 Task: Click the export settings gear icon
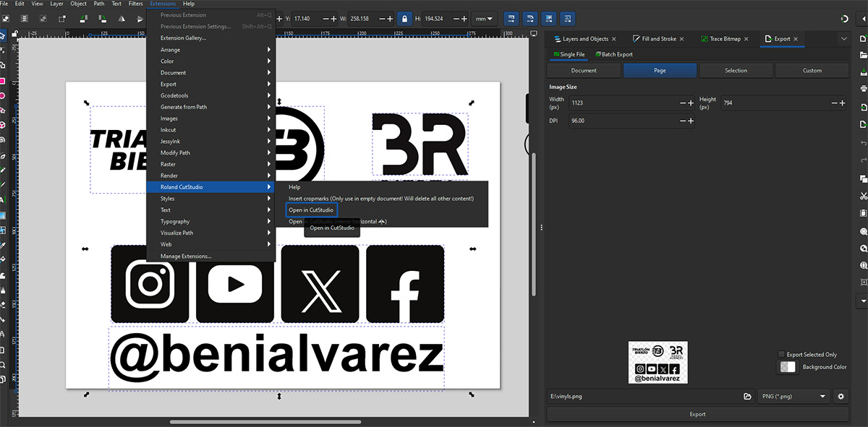(840, 396)
